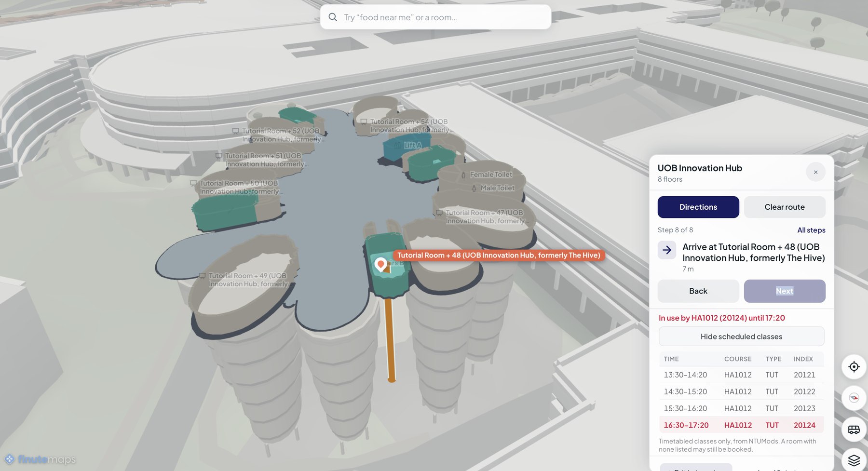Open the map layers icon button

click(x=854, y=460)
